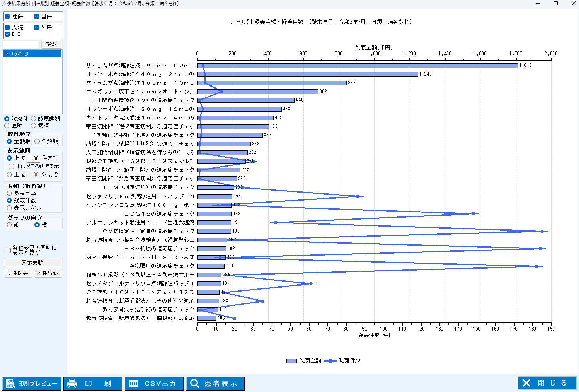Screen dimensions: 579x392
Task: Click the magnifier icon on 患者表示
Action: (x=195, y=383)
